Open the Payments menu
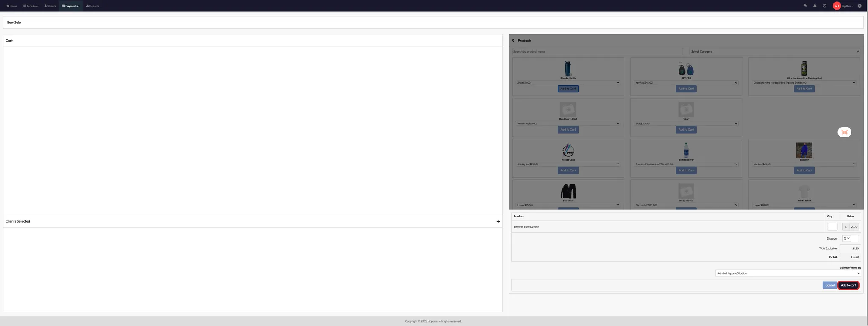Screen dimensions: 868x326 [71, 6]
